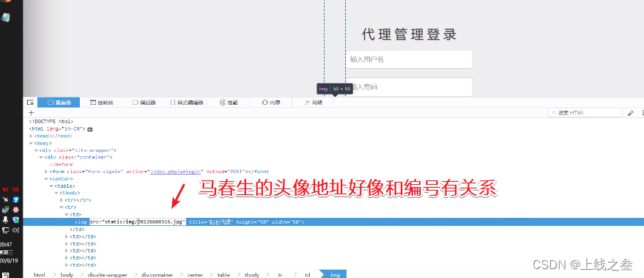The height and width of the screenshot is (278, 644).
Task: Switch to the 查看器 inspector tab
Action: [59, 103]
